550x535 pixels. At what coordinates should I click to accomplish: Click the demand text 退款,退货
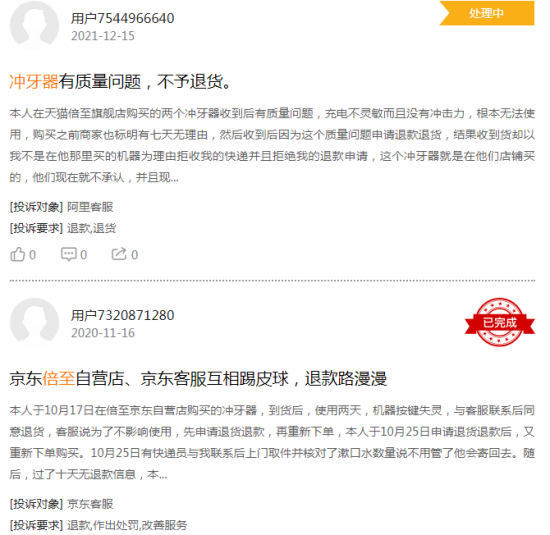click(92, 228)
